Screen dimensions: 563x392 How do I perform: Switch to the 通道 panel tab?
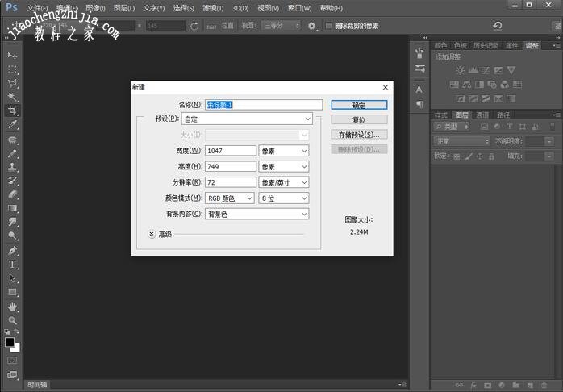coord(482,115)
